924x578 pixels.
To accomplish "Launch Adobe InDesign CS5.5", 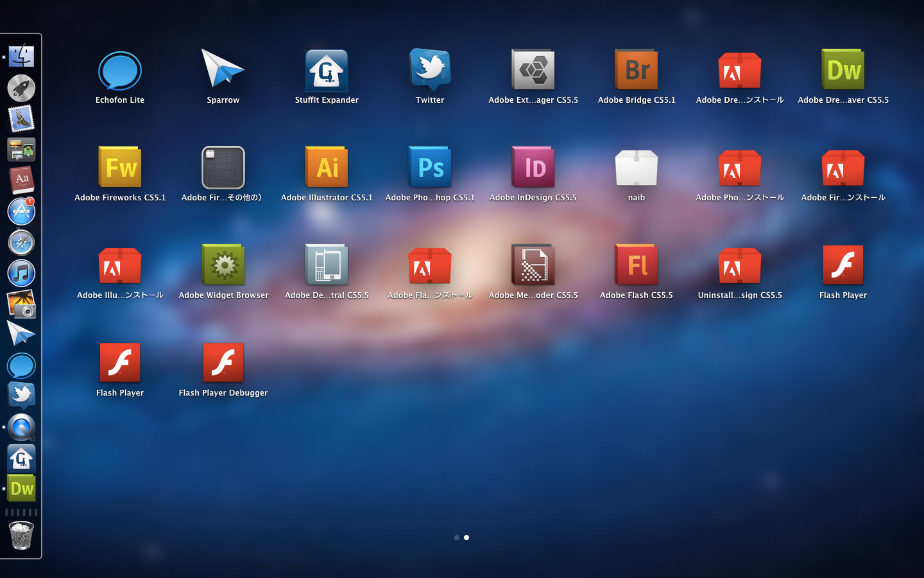I will pos(533,167).
